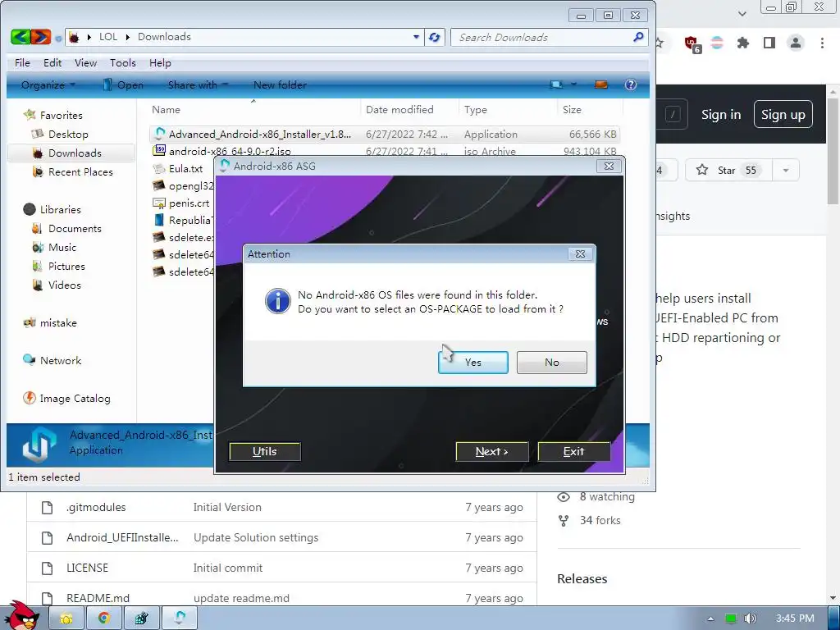This screenshot has width=840, height=630.
Task: Open Explorer help question icon
Action: [x=631, y=84]
